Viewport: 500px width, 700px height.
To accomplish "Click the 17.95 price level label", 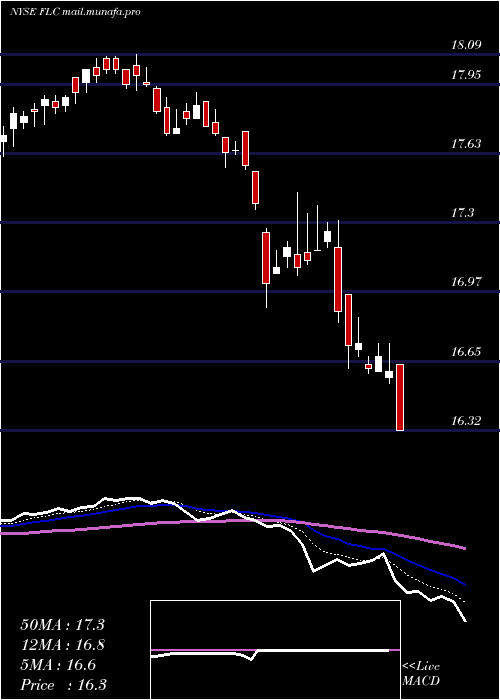I will pos(467,75).
